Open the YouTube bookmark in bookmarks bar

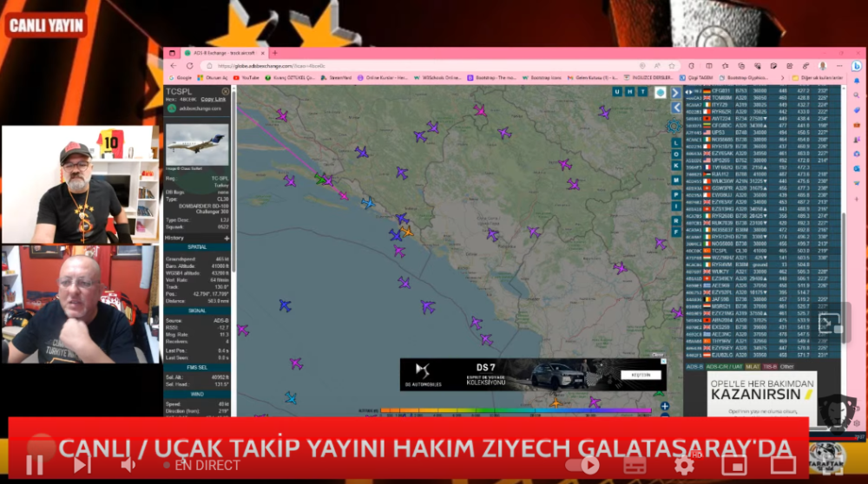pos(247,77)
